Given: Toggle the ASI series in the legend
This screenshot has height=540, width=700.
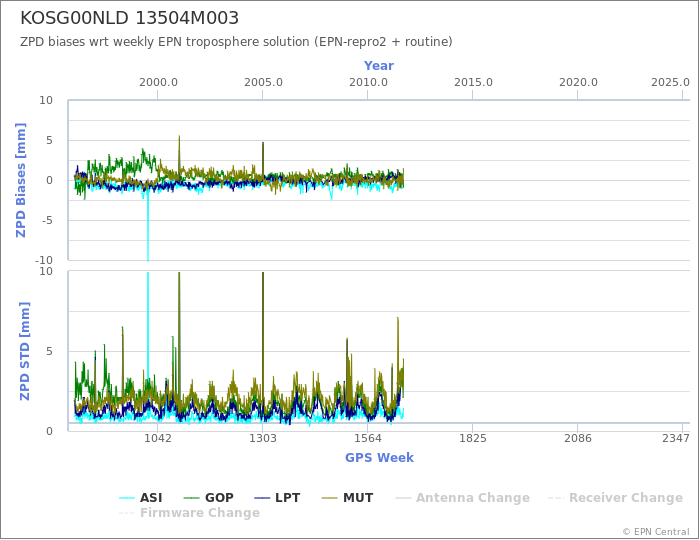Looking at the screenshot, I should pos(141,498).
